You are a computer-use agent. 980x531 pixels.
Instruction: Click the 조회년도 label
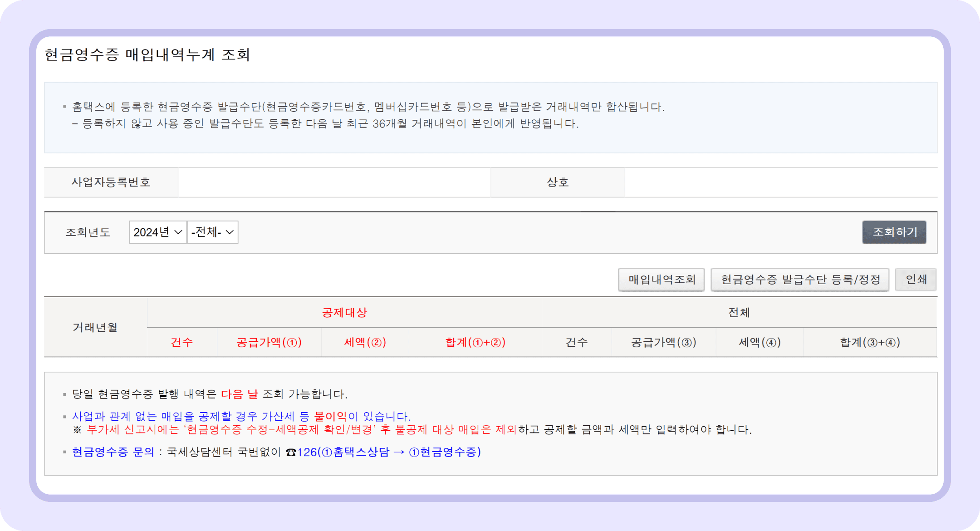click(x=88, y=232)
